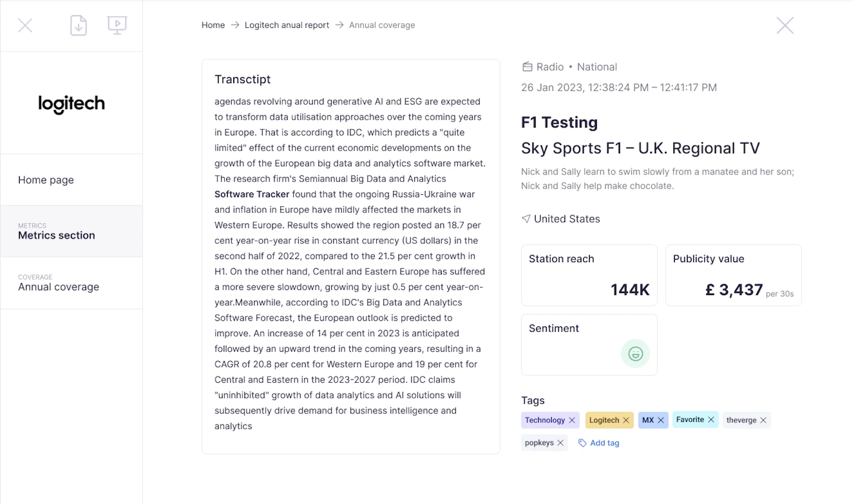Click the positive sentiment smiley icon
This screenshot has height=504, width=853.
[635, 353]
